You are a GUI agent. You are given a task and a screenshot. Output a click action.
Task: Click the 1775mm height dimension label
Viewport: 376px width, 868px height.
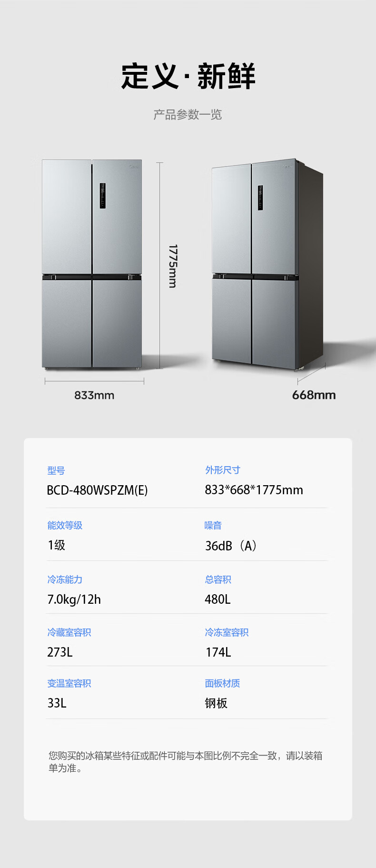(x=173, y=266)
